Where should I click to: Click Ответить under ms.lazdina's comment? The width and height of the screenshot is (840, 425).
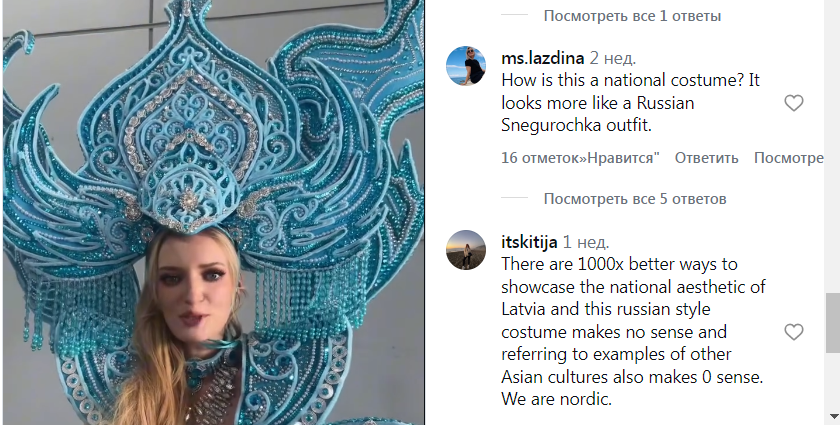[706, 158]
